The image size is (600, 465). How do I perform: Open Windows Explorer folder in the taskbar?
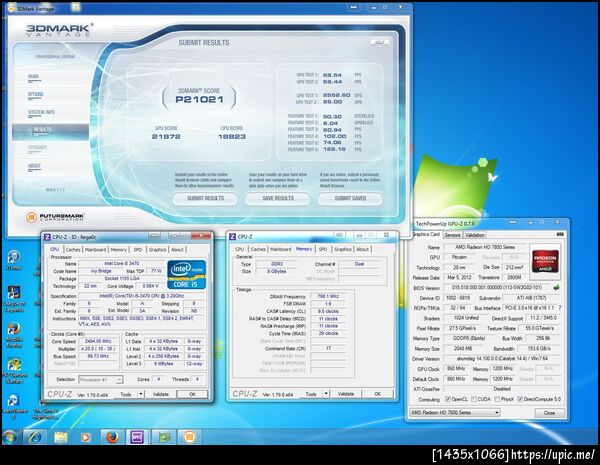[61, 437]
